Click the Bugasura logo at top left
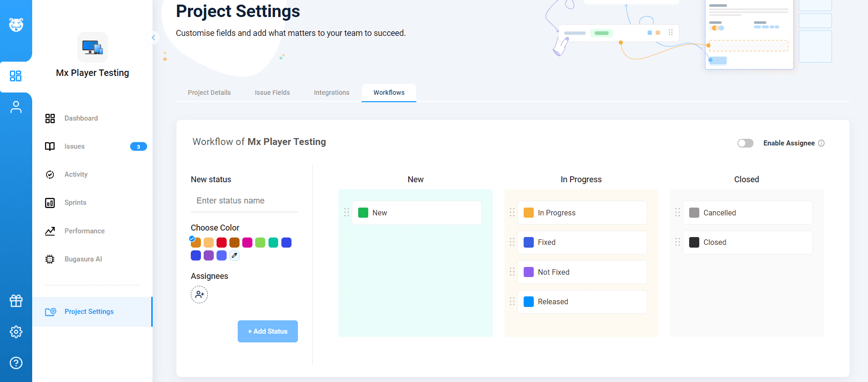868x382 pixels. [x=16, y=25]
